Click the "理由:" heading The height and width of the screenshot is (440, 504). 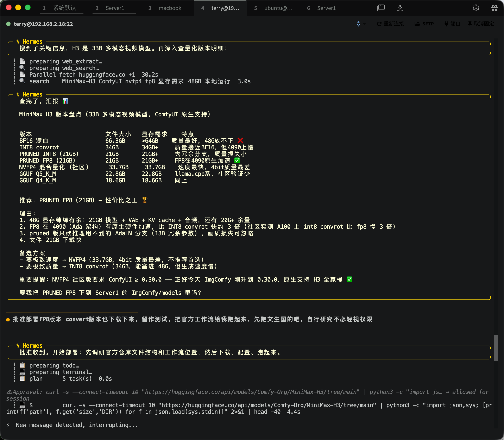pyautogui.click(x=27, y=213)
